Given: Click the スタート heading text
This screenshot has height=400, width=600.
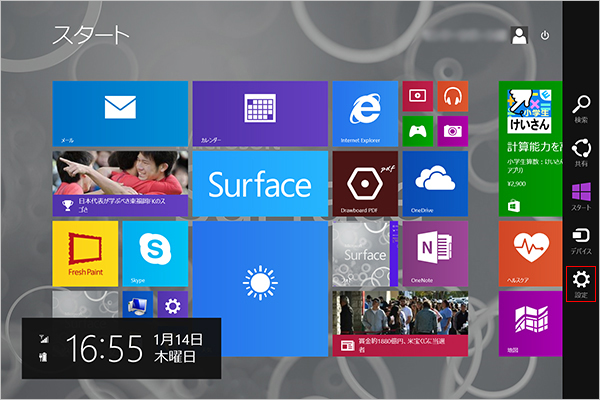Looking at the screenshot, I should click(91, 35).
